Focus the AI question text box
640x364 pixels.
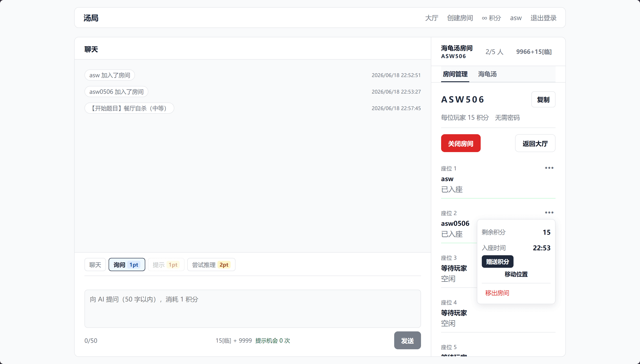252,308
